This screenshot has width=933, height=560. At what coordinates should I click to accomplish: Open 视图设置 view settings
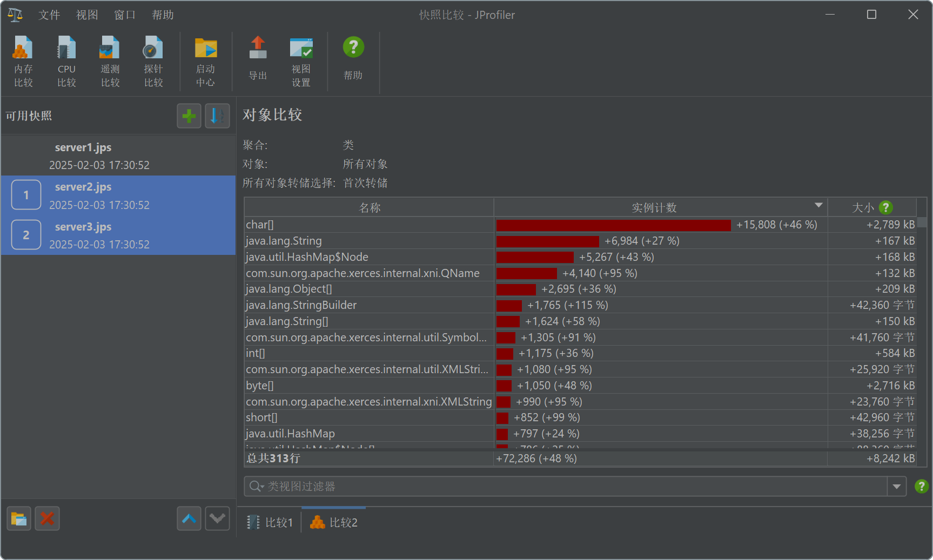click(301, 62)
